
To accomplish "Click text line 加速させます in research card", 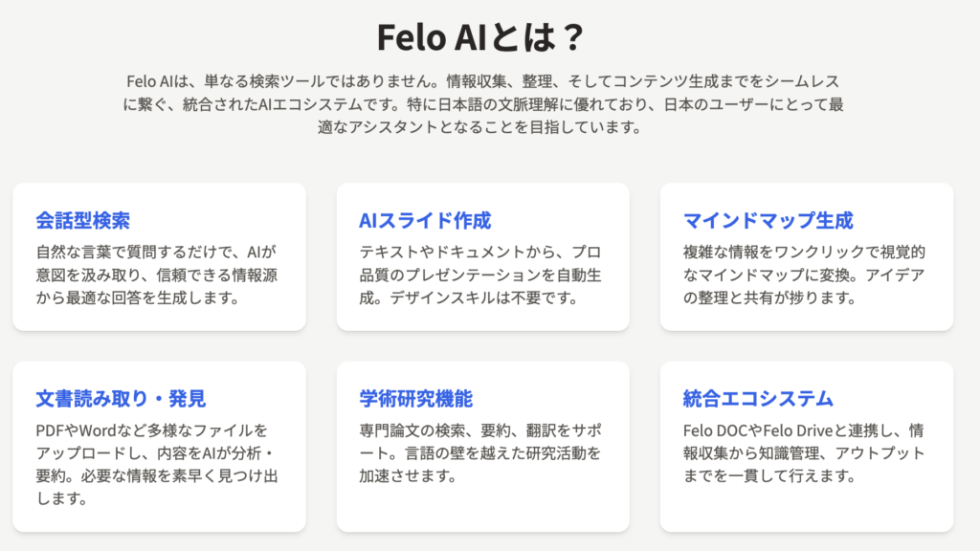I will (x=408, y=476).
